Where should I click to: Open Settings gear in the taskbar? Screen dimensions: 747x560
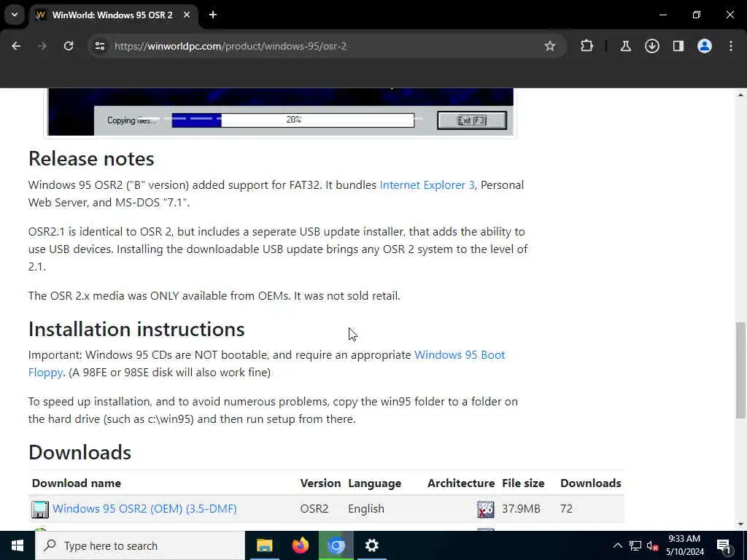coord(371,545)
